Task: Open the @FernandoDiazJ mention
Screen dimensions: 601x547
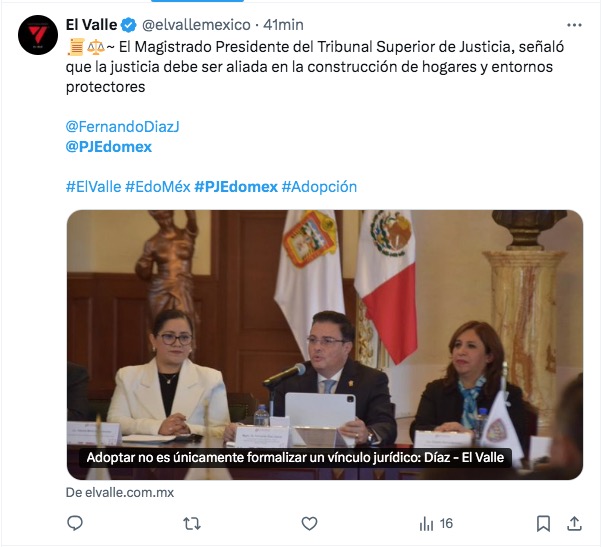Action: point(122,126)
